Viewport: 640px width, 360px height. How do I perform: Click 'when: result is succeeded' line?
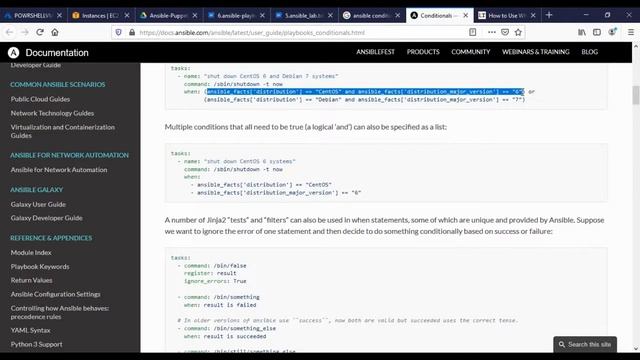click(225, 336)
